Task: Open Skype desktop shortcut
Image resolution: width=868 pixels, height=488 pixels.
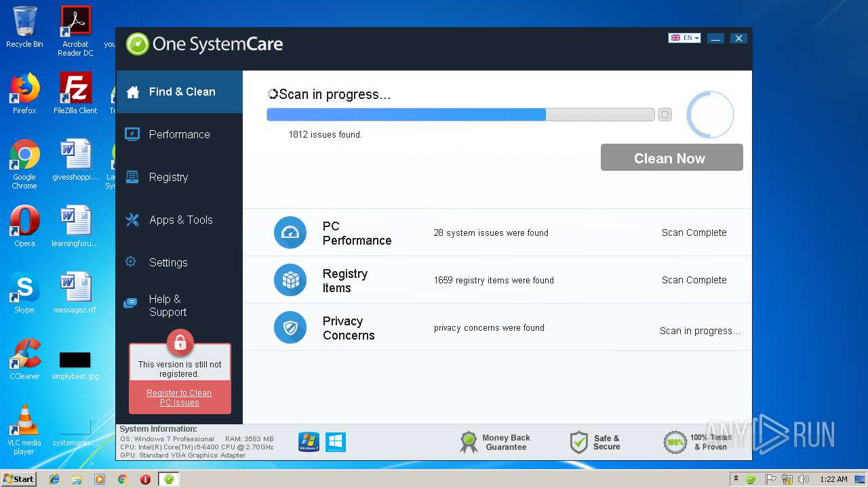Action: click(x=24, y=293)
